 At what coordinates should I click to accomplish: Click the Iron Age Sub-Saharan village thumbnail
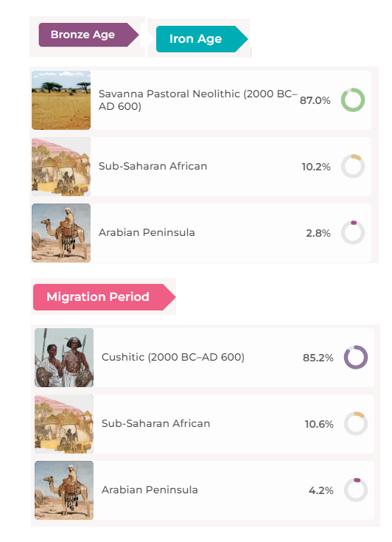[x=61, y=167]
